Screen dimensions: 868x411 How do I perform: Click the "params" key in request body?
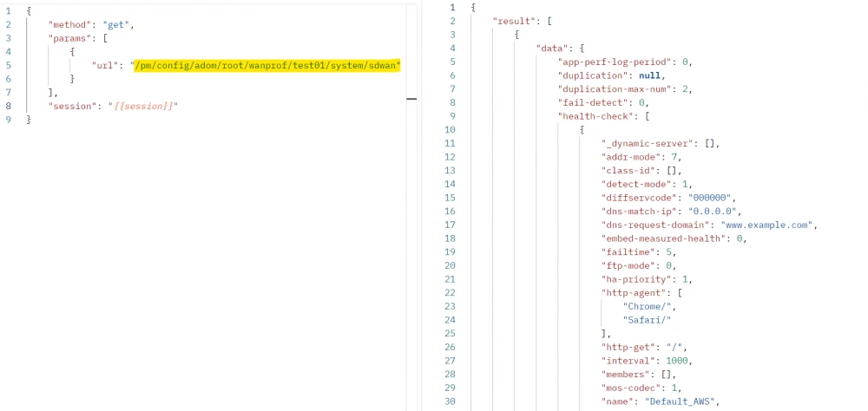(x=69, y=38)
